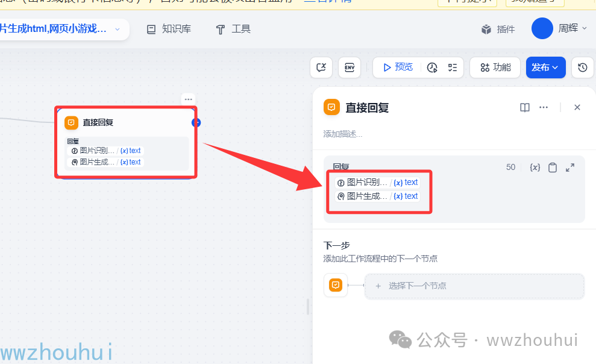The height and width of the screenshot is (364, 596).
Task: Open the panel's three-dot more options
Action: point(544,107)
